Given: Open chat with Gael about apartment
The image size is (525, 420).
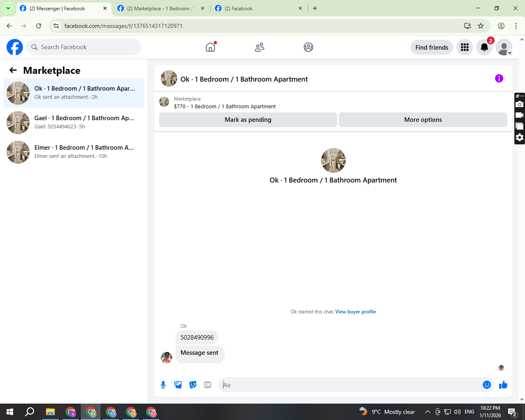Looking at the screenshot, I should point(74,123).
